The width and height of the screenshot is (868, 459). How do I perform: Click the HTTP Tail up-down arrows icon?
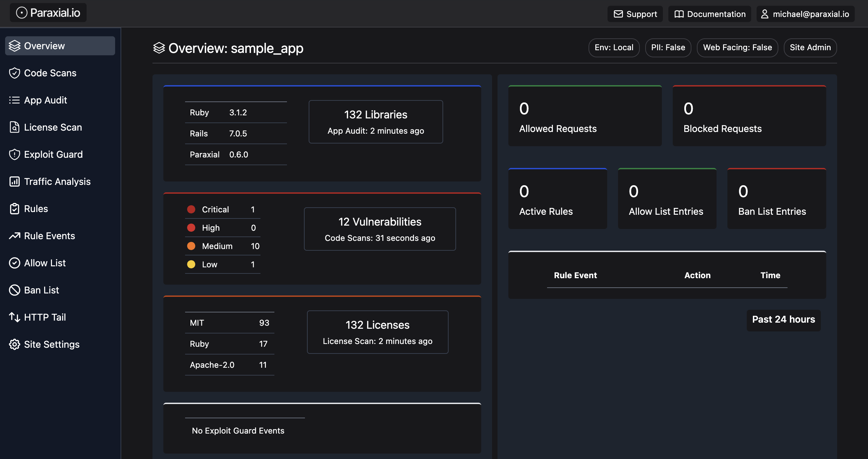(x=15, y=317)
